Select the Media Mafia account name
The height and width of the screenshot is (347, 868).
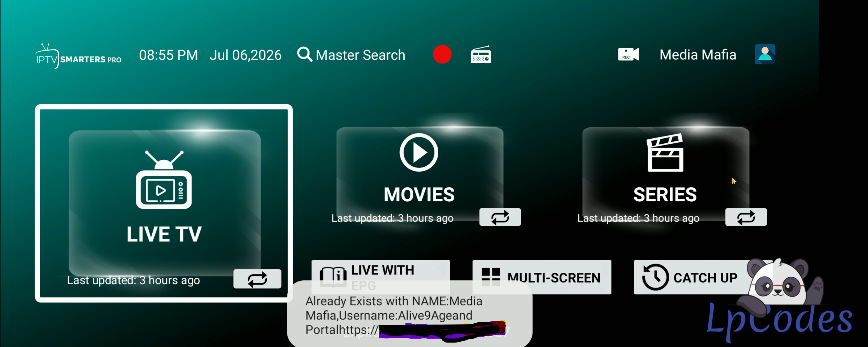(x=698, y=55)
